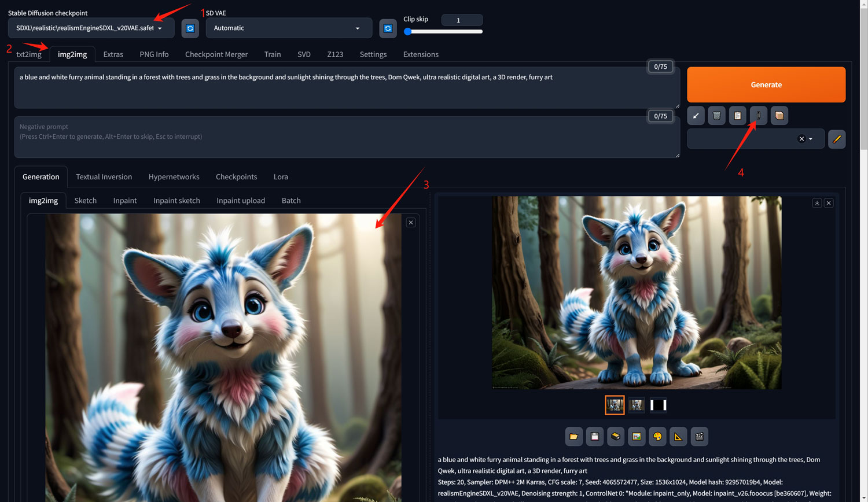Click the triangle ruler send to extras icon

[678, 437]
